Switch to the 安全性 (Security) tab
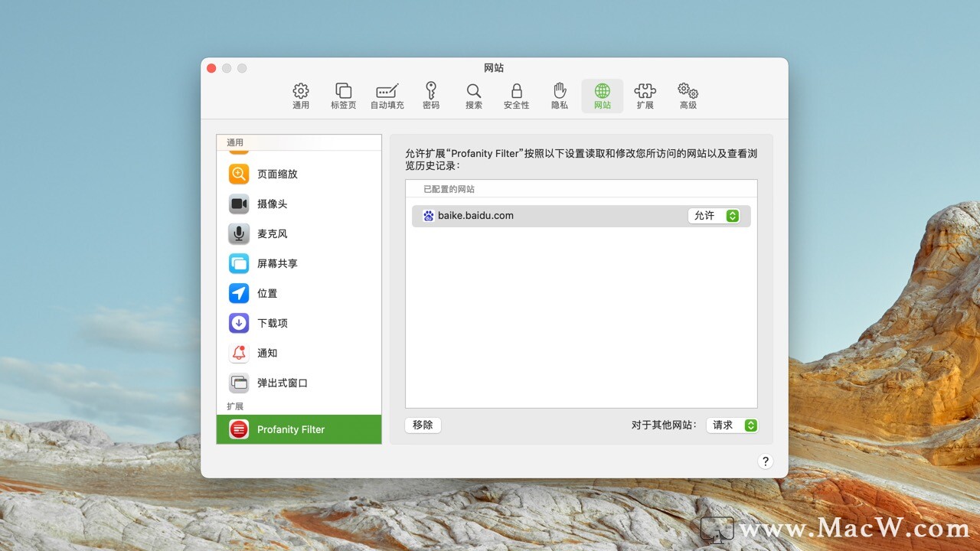980x551 pixels. coord(517,96)
